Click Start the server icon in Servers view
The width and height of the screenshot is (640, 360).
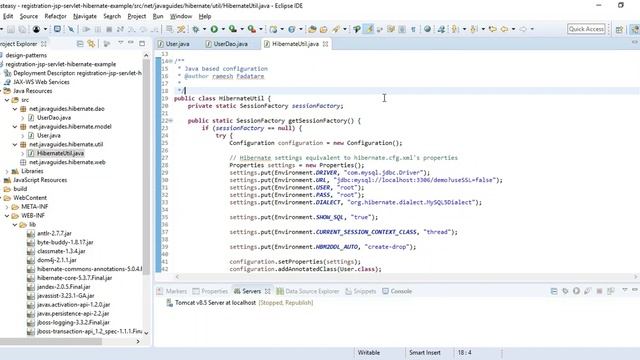click(x=576, y=291)
